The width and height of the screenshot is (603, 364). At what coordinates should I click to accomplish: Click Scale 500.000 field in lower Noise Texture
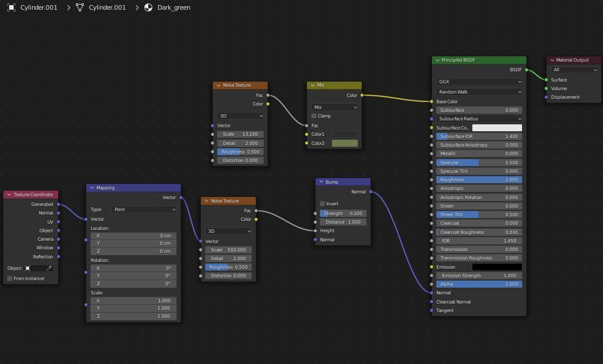228,250
